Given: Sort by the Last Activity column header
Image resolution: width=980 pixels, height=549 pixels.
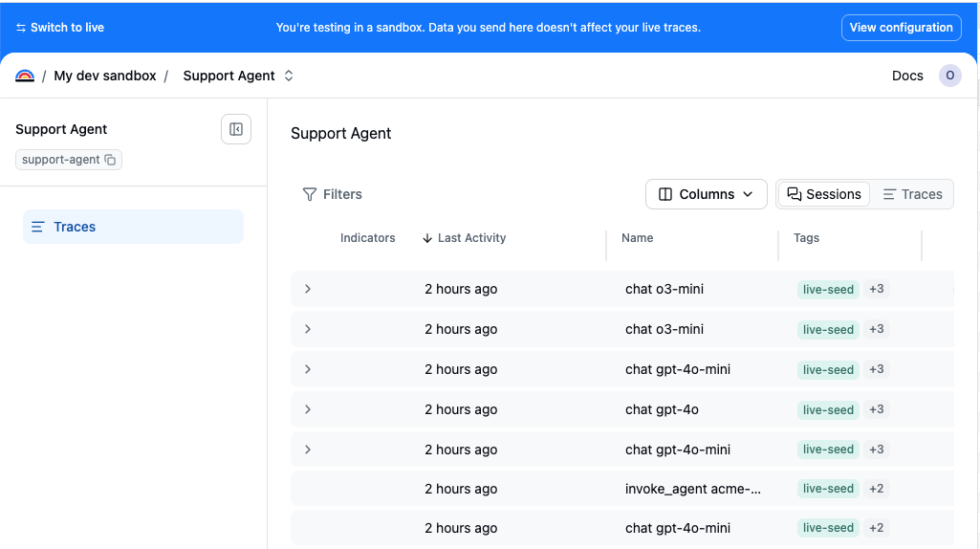Looking at the screenshot, I should tap(471, 238).
